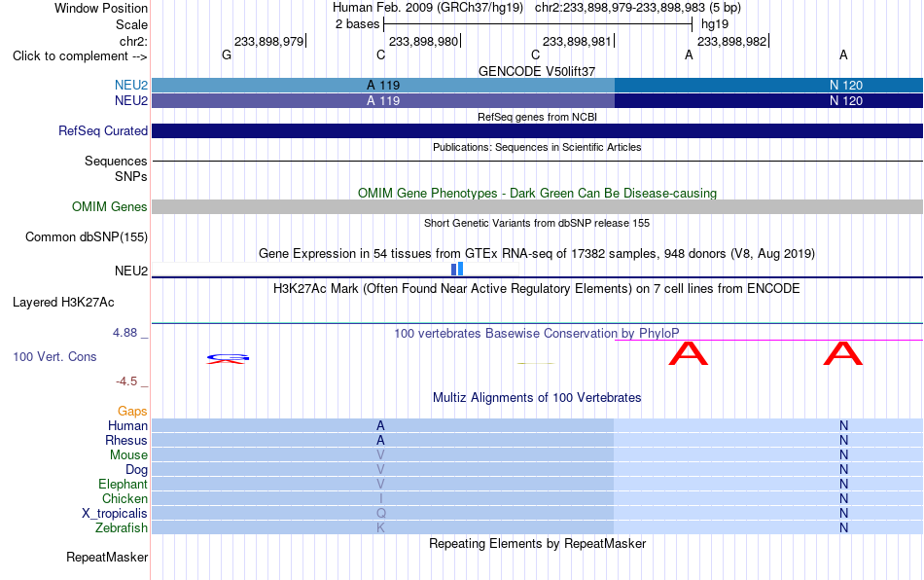Click the 233,898,981 position label

pos(577,41)
